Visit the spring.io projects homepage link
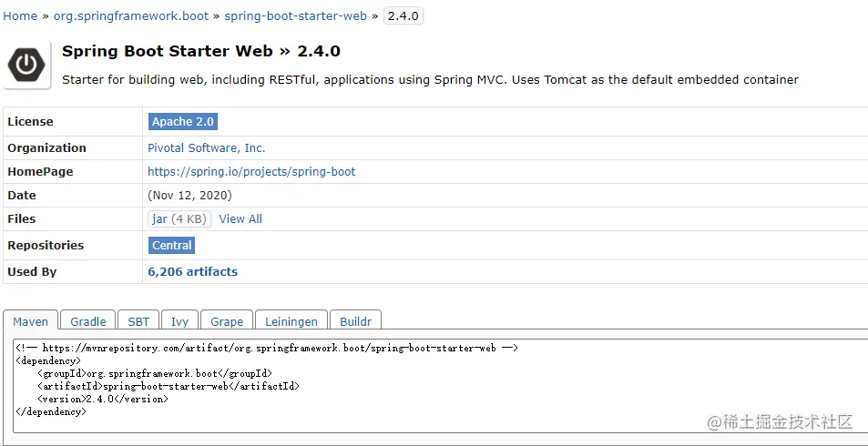 pyautogui.click(x=251, y=171)
